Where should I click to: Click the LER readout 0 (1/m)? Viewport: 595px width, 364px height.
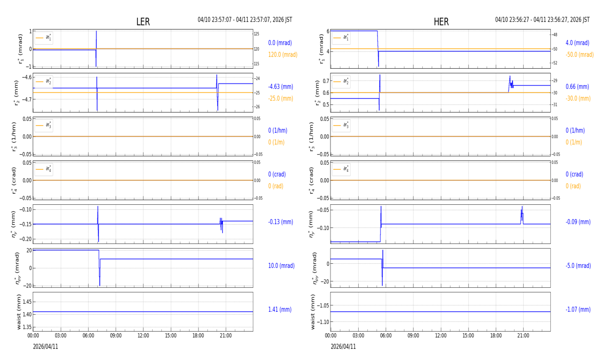pyautogui.click(x=276, y=142)
